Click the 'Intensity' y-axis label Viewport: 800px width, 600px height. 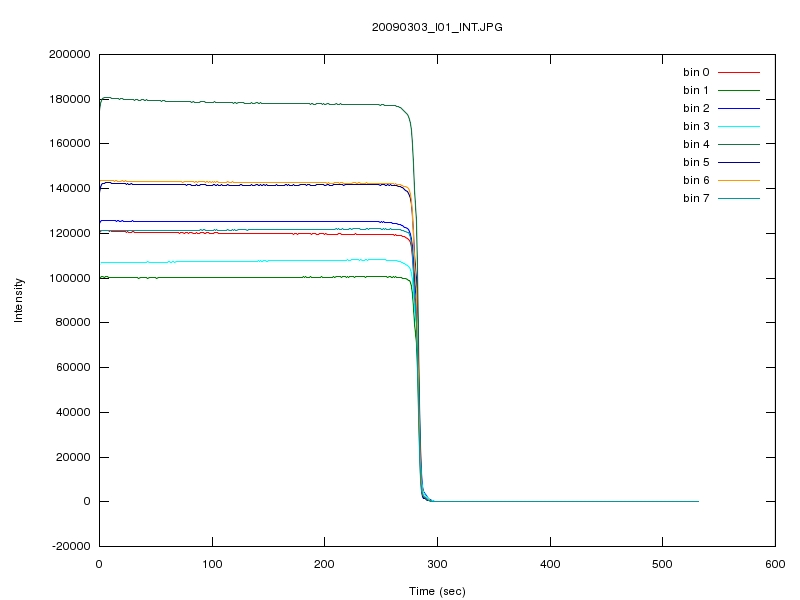[x=18, y=300]
